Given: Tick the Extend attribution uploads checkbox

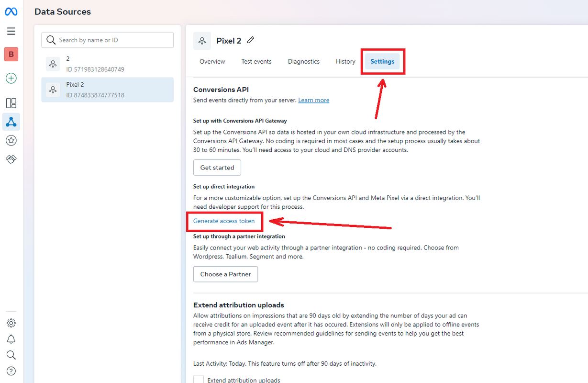Looking at the screenshot, I should 199,379.
